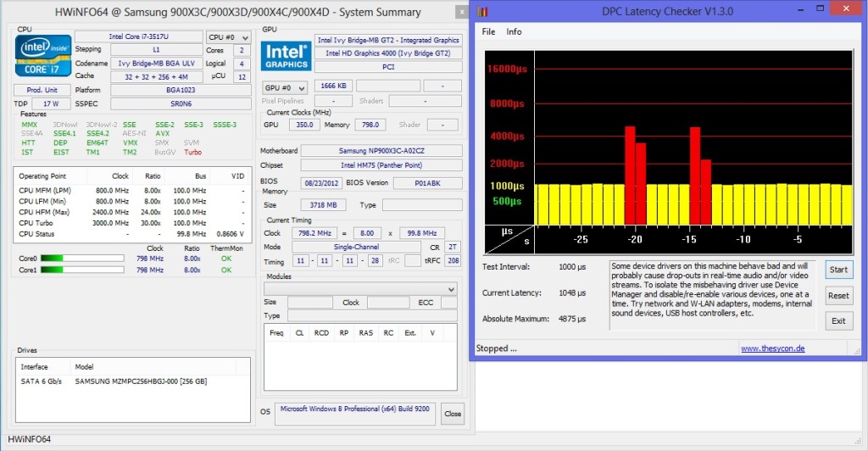
Task: Click the 17 W TDP field
Action: coord(51,103)
